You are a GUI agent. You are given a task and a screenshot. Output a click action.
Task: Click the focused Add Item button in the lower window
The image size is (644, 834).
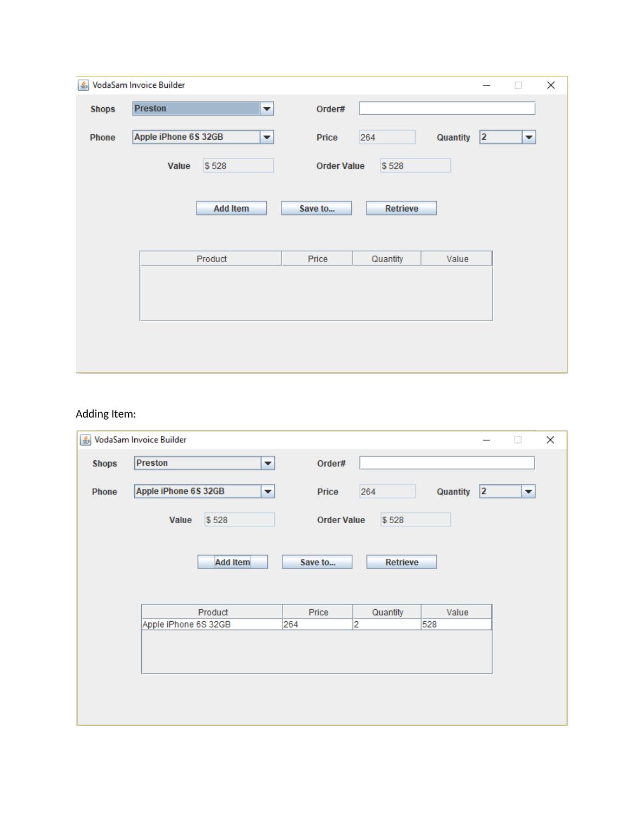232,562
